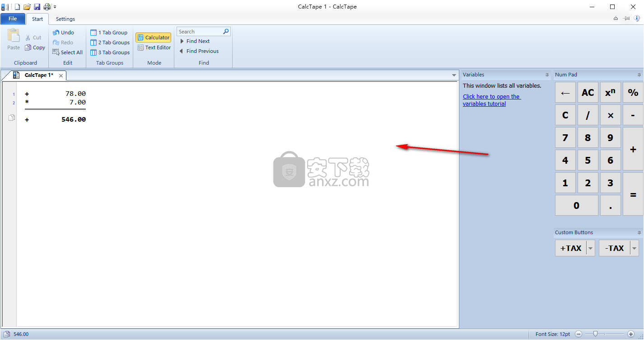644x340 pixels.
Task: Open the variables tutorial link
Action: (x=491, y=100)
